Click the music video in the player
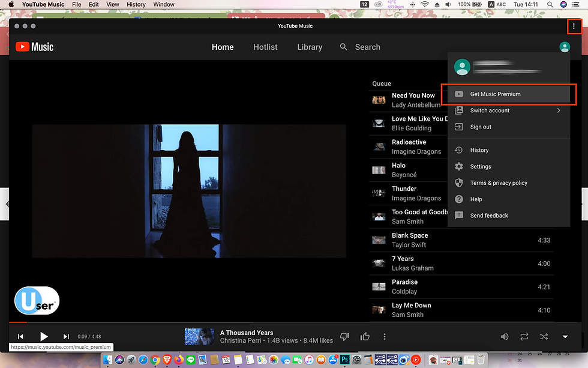This screenshot has height=368, width=588. (189, 191)
